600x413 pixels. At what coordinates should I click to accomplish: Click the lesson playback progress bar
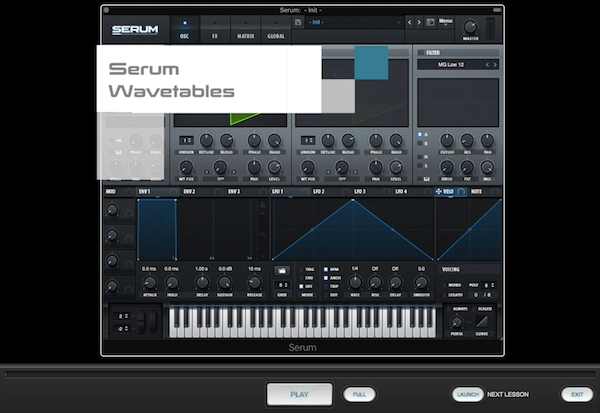coord(300,374)
